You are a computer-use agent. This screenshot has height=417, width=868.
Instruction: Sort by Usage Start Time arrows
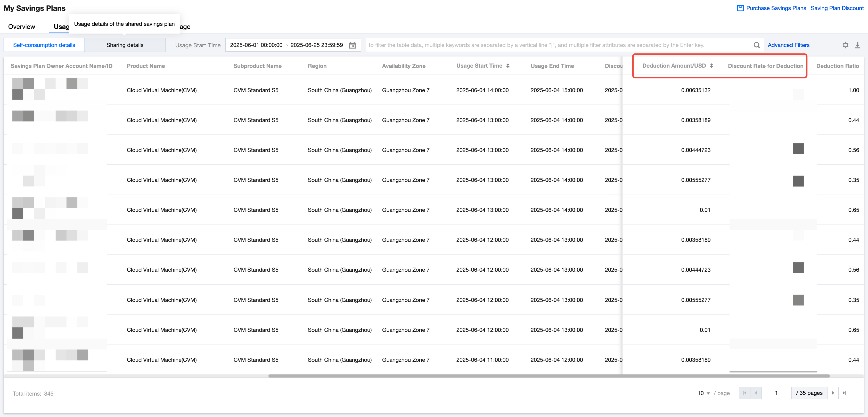507,66
